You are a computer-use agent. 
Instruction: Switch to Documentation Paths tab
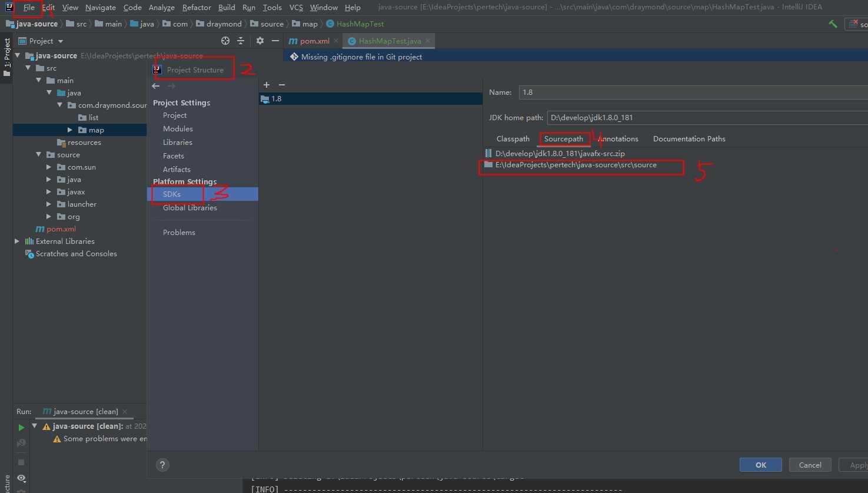[689, 139]
